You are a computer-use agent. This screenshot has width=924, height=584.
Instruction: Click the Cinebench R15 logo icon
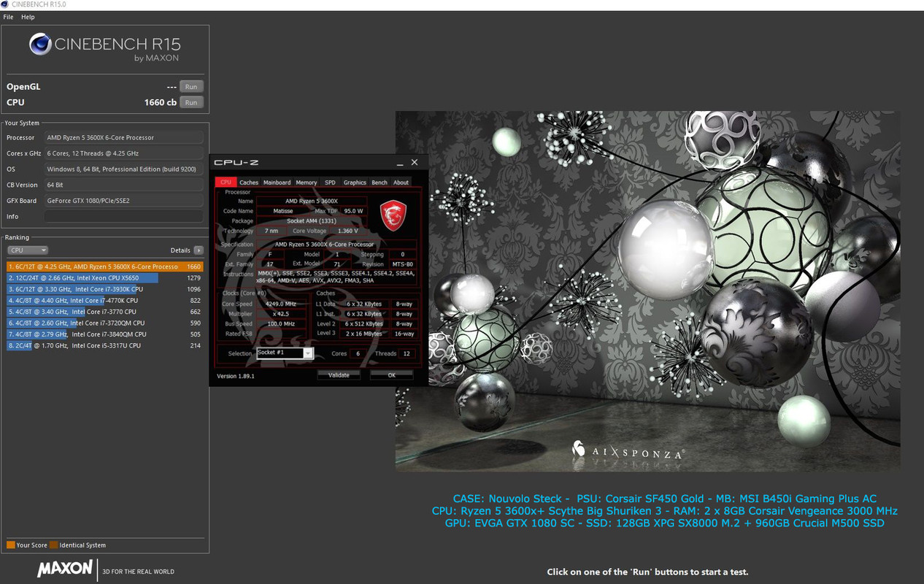(40, 45)
